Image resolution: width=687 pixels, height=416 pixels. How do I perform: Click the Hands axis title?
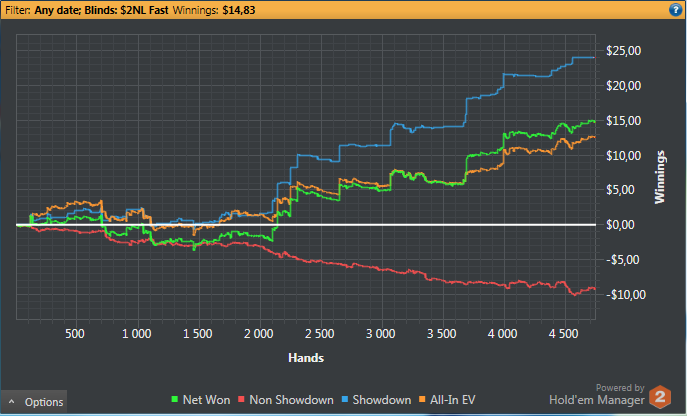[x=306, y=358]
